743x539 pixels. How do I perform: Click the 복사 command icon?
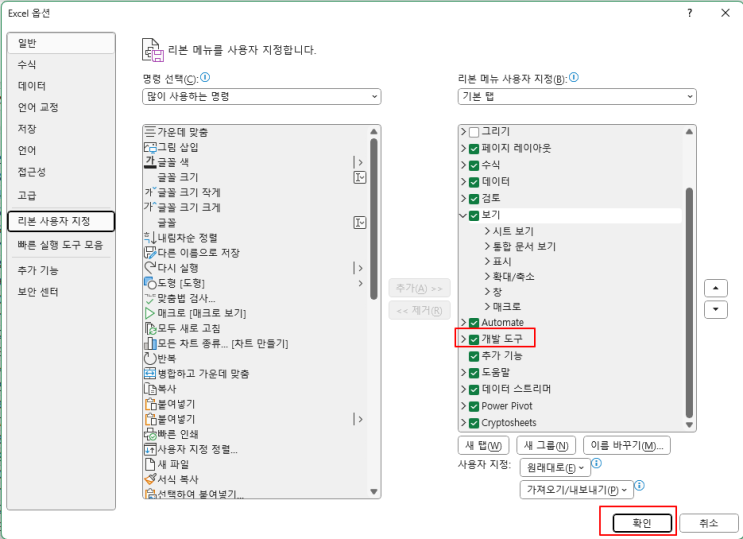pyautogui.click(x=150, y=389)
